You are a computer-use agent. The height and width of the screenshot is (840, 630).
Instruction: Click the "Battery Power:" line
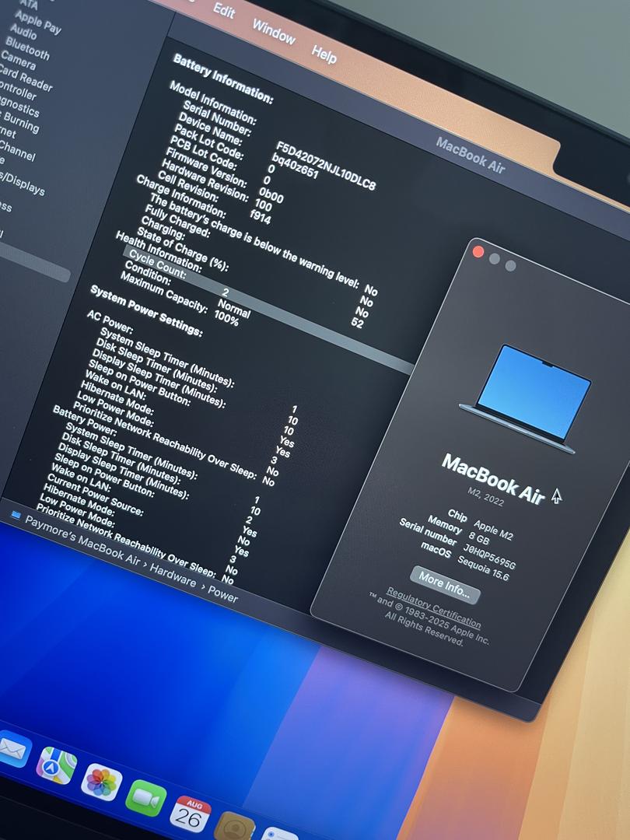point(85,421)
